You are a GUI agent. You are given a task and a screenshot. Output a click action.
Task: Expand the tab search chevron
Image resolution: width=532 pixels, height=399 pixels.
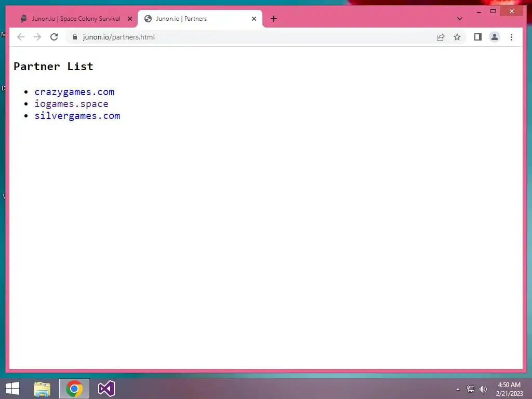[460, 19]
